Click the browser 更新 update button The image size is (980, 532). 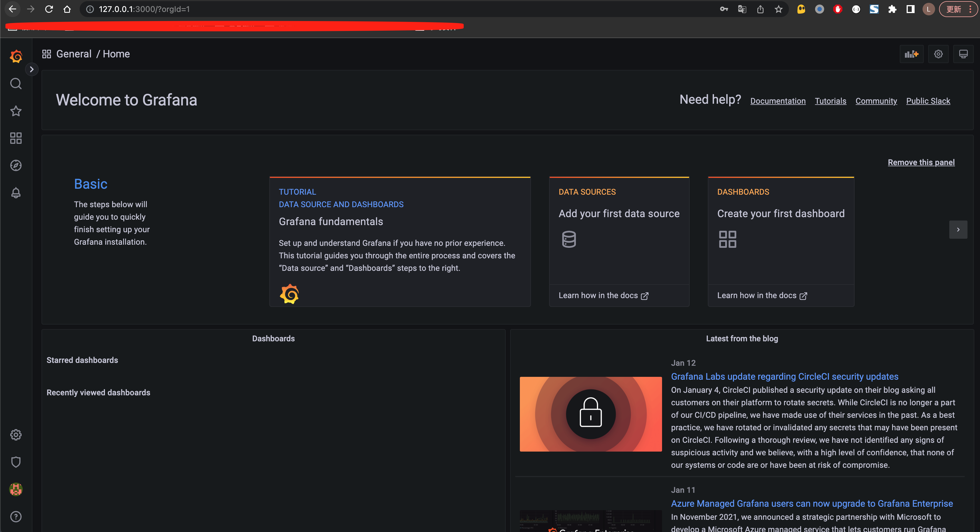pos(958,9)
